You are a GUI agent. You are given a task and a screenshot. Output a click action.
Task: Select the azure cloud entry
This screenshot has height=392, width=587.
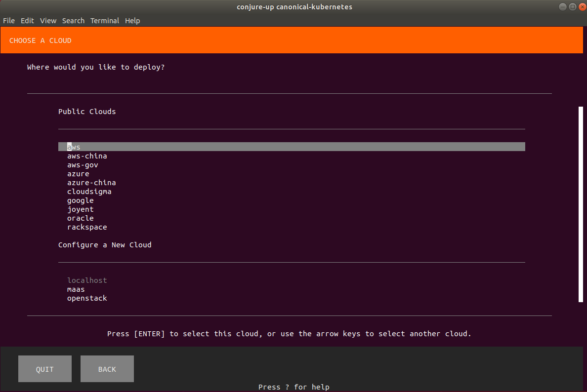click(x=78, y=174)
